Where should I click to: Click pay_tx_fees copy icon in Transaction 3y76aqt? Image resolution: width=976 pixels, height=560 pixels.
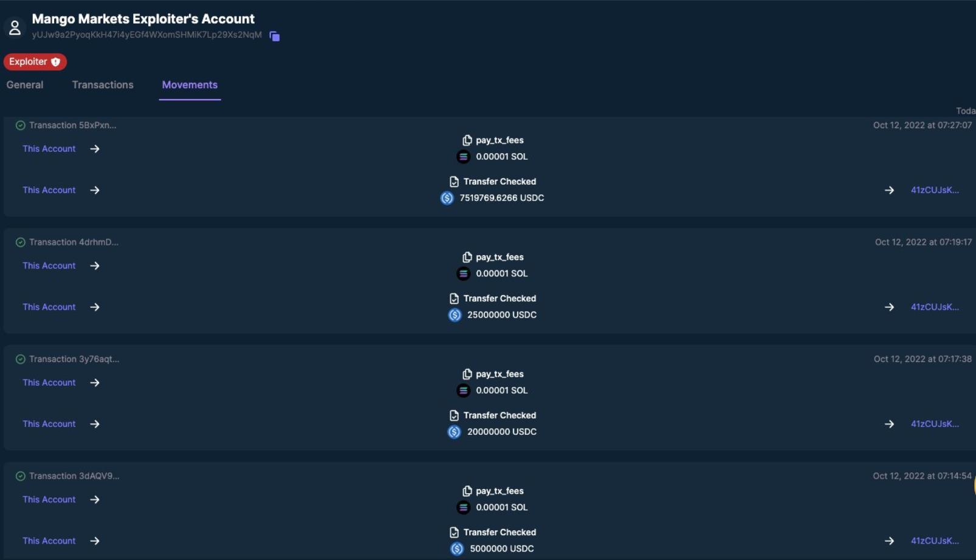[x=467, y=374]
